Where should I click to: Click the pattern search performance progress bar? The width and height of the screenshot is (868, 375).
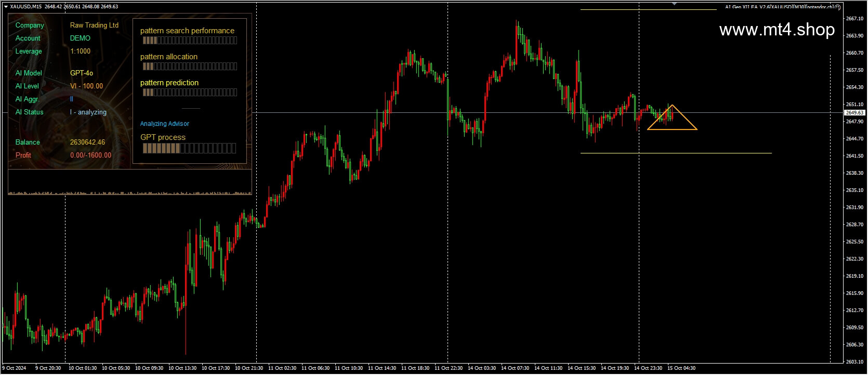point(190,41)
